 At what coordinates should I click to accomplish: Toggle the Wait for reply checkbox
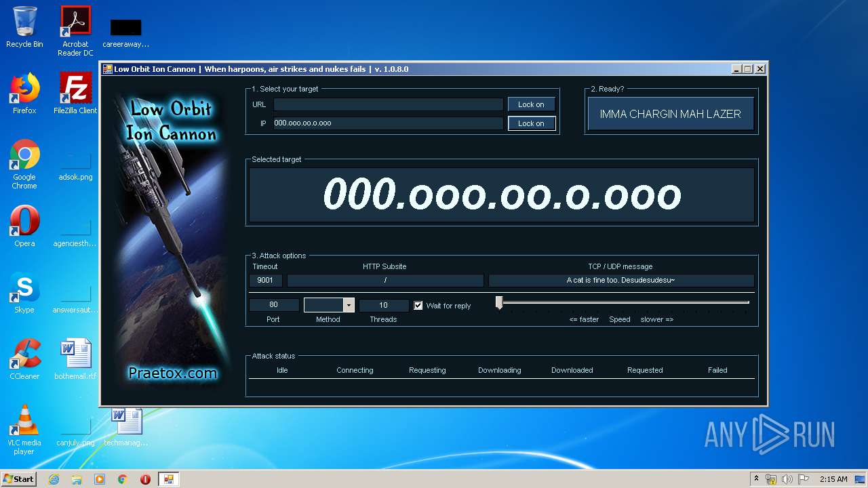pyautogui.click(x=418, y=306)
